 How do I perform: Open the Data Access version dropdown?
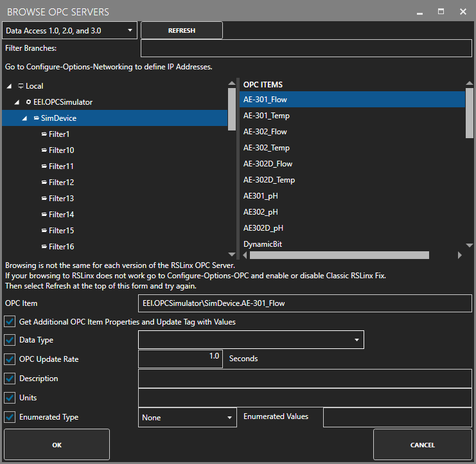[x=70, y=30]
